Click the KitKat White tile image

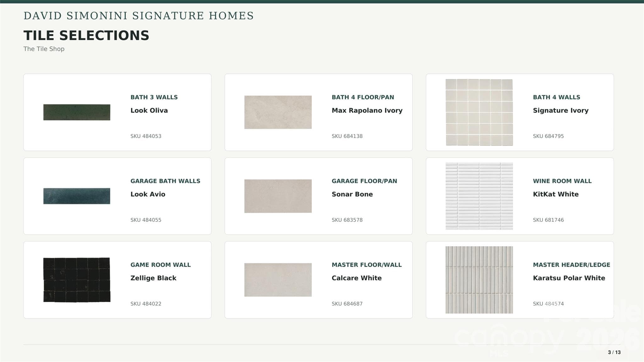pos(479,196)
